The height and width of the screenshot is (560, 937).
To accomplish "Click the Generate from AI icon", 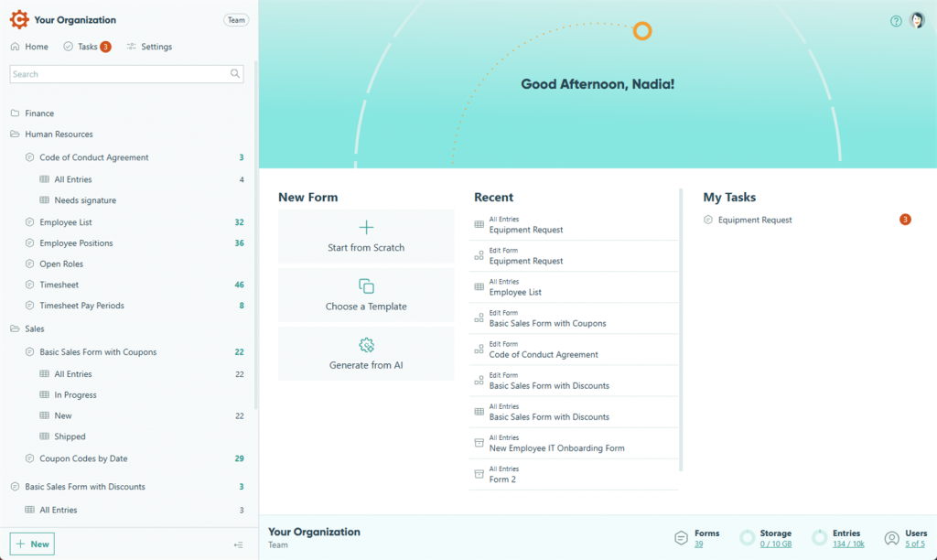I will (x=366, y=345).
